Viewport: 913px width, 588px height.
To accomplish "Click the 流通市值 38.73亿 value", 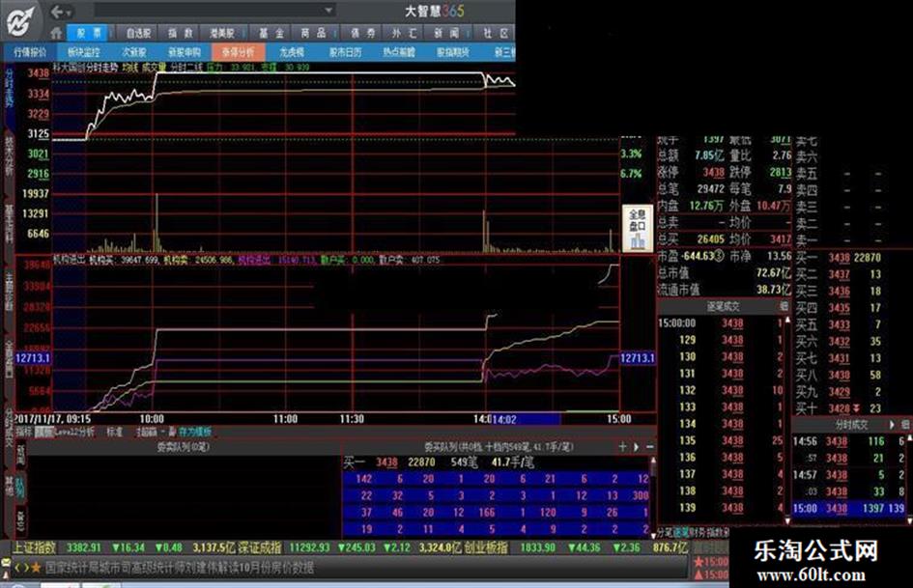I will (x=774, y=290).
